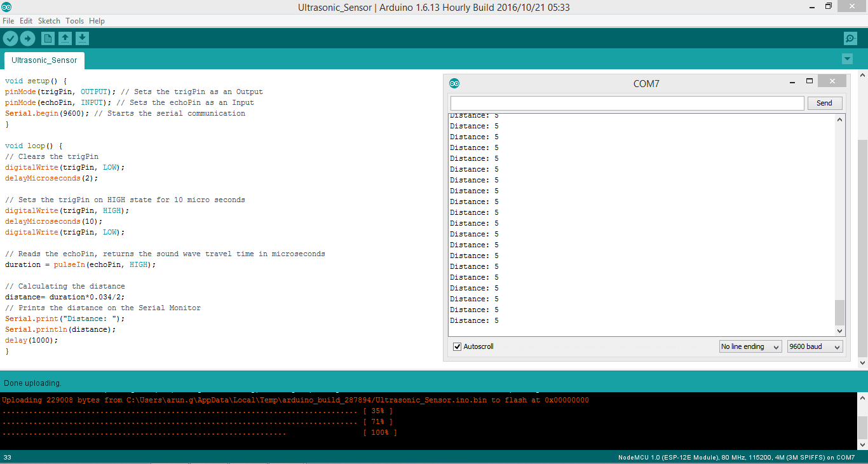Click the delayMicroseconds(10) line

click(x=53, y=222)
